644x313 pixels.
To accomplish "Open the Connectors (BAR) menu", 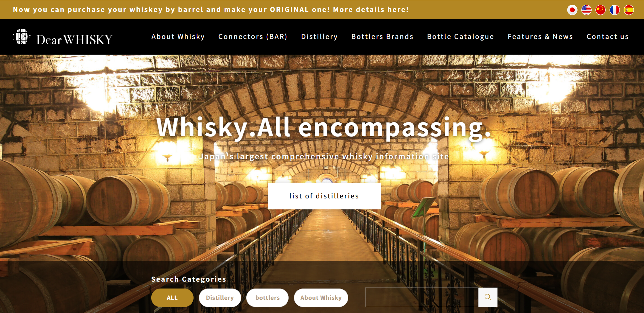I will (253, 37).
